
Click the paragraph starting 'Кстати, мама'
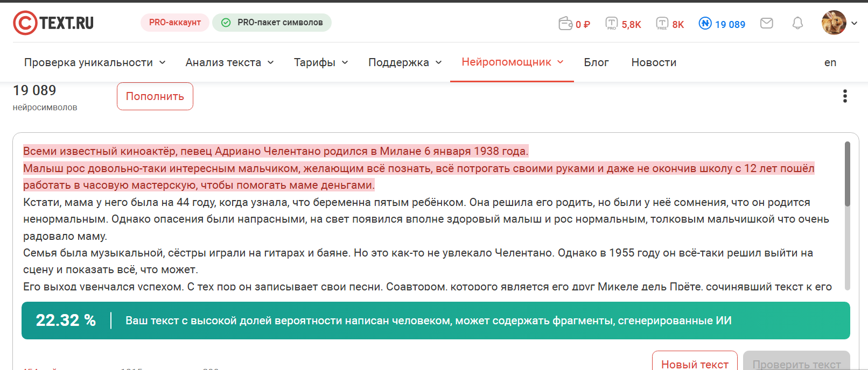coord(426,219)
